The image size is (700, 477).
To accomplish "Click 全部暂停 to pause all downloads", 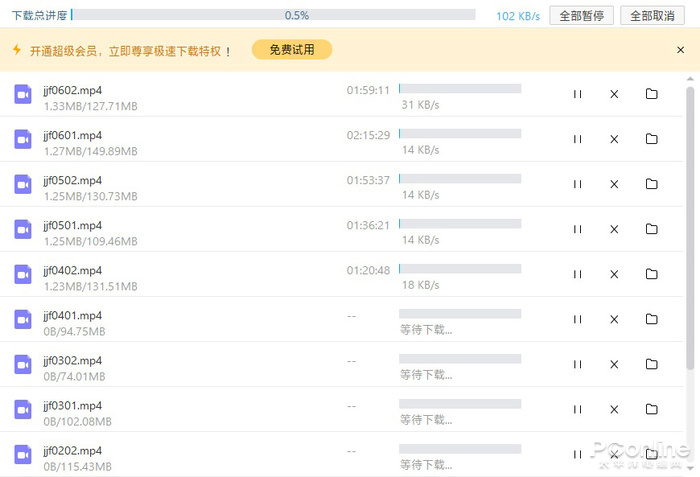I will coord(581,16).
